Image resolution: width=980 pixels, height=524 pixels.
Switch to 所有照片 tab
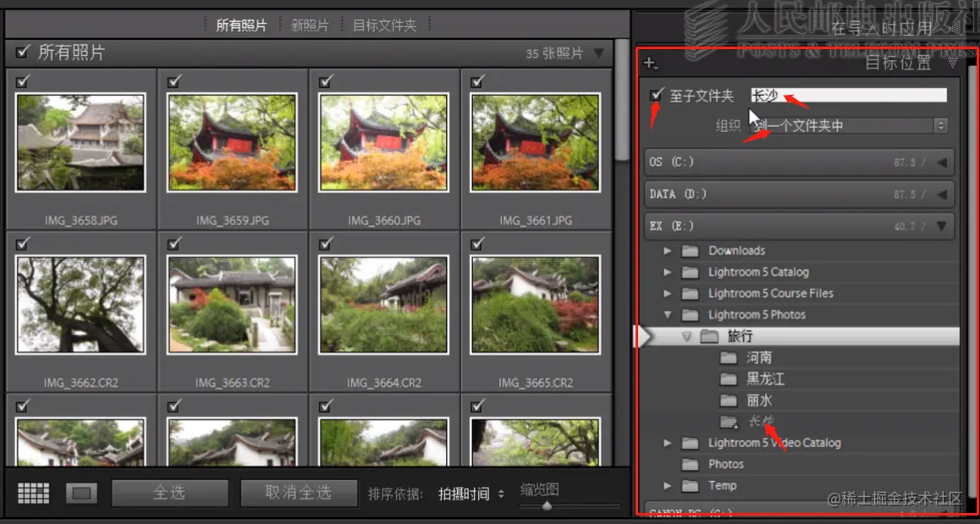pyautogui.click(x=241, y=25)
